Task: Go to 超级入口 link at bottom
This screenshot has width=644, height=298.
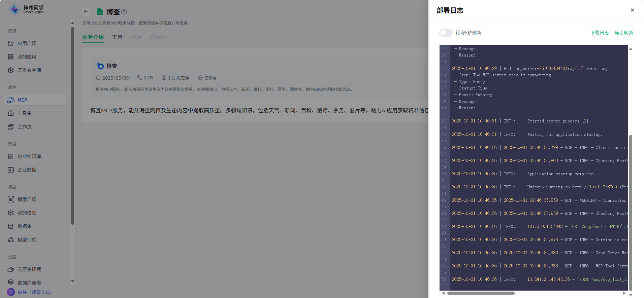Action: (x=35, y=292)
